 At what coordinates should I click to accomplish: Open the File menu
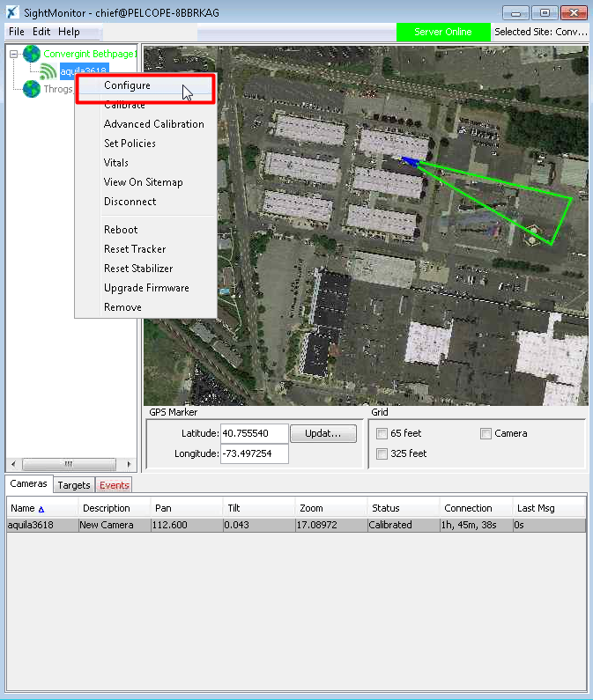click(17, 32)
